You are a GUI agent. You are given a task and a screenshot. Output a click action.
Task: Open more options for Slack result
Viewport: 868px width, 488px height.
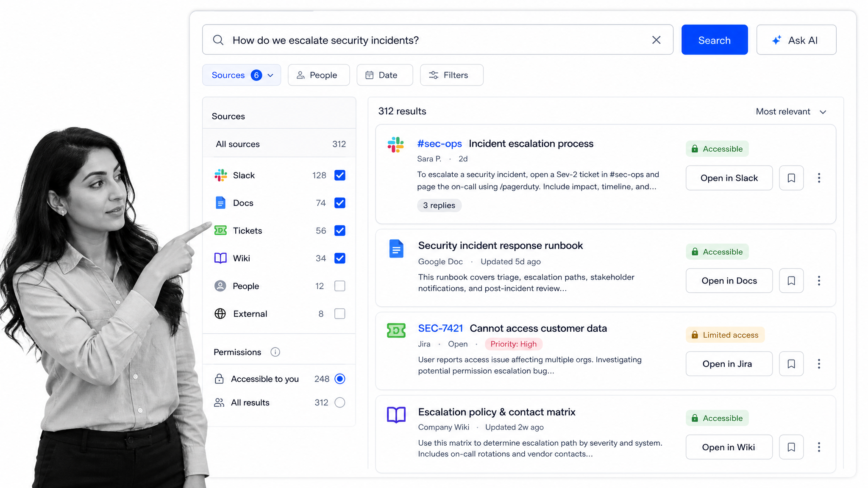point(819,178)
